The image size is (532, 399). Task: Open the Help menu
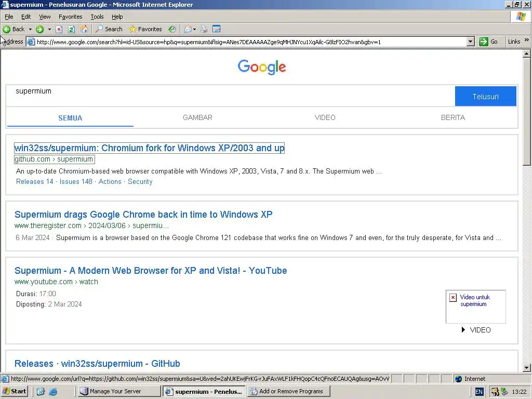click(117, 17)
